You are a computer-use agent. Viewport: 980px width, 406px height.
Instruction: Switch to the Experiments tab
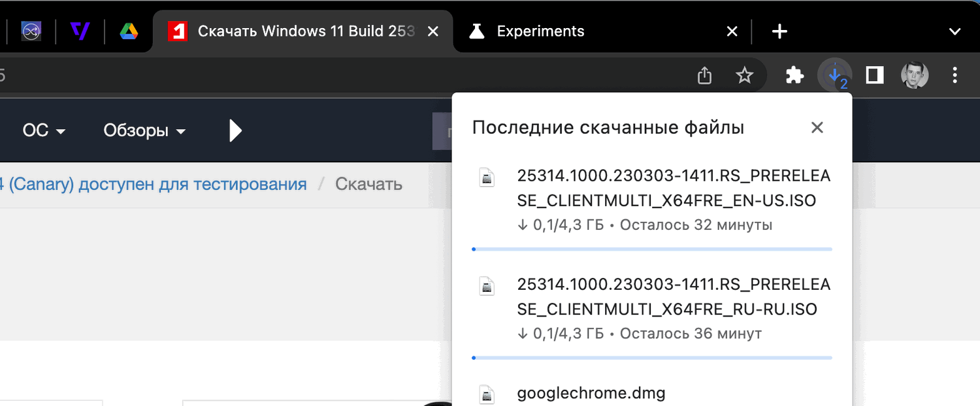click(540, 31)
